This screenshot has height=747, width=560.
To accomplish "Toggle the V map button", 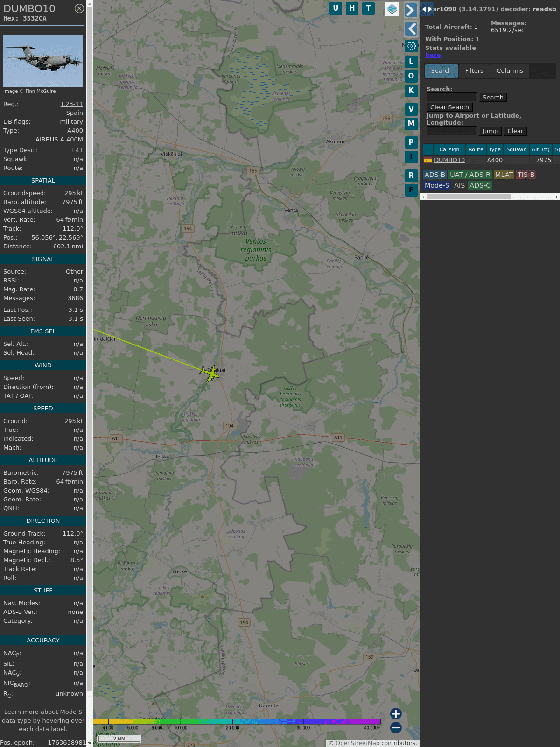I will [x=411, y=109].
